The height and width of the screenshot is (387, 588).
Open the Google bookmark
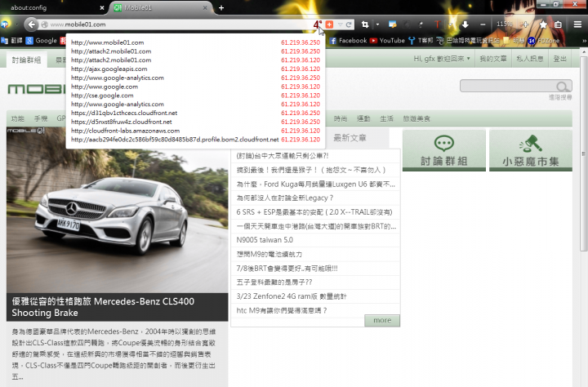tap(42, 41)
